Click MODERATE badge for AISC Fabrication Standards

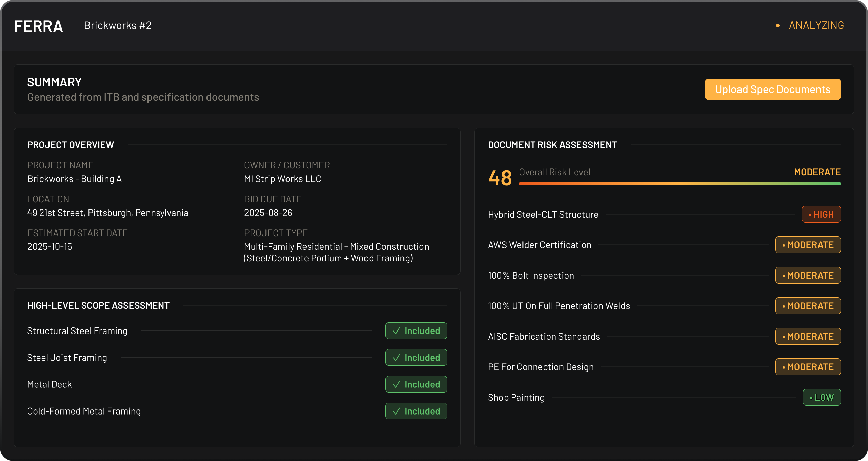click(808, 336)
